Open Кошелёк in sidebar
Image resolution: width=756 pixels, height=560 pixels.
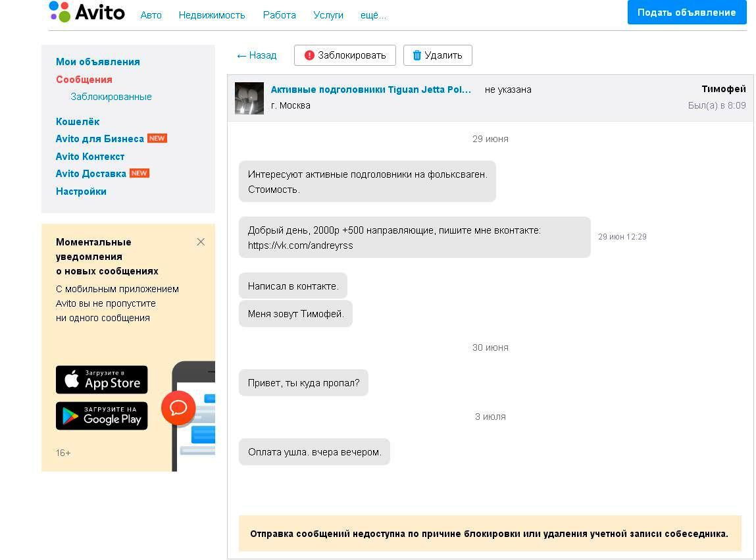[78, 122]
